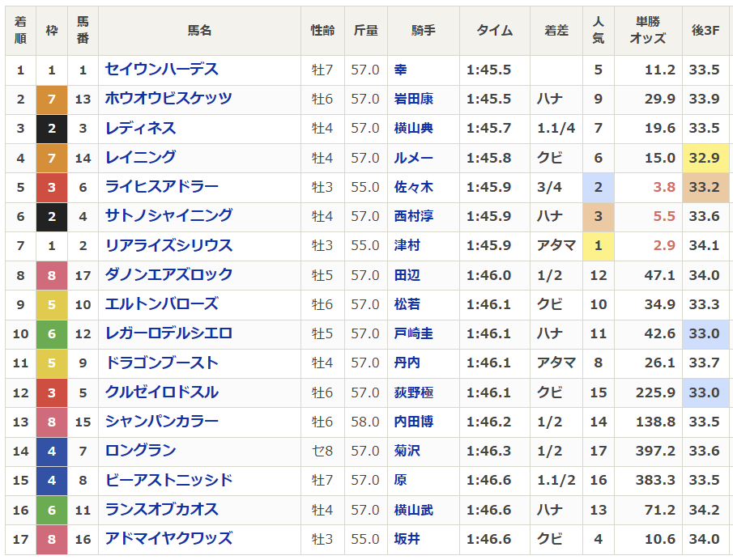
Task: Open horse link エルトンバローズ
Action: click(x=161, y=304)
